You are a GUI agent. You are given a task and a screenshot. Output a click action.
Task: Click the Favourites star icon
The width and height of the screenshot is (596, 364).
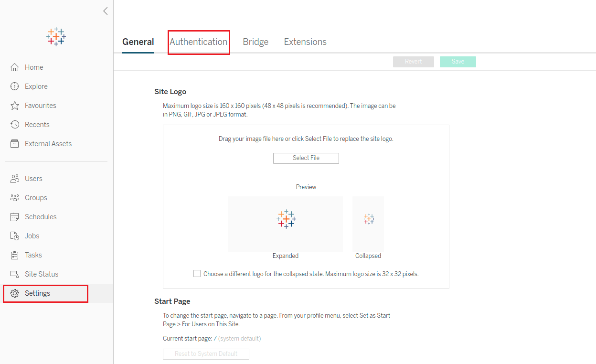pos(15,106)
